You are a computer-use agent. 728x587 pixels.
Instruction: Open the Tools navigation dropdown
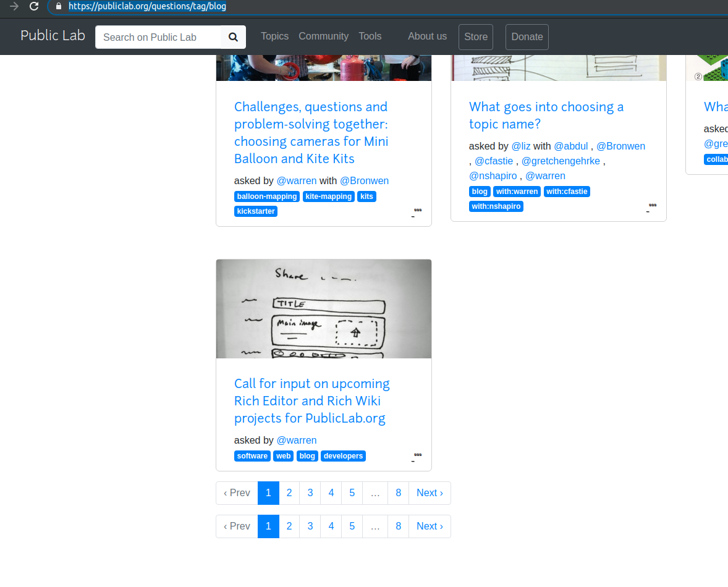tap(370, 36)
